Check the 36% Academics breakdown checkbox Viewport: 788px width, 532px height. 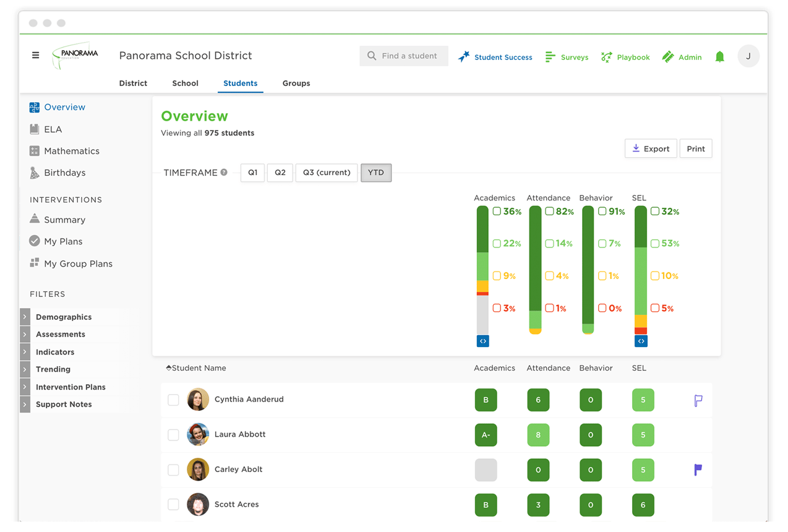tap(497, 211)
